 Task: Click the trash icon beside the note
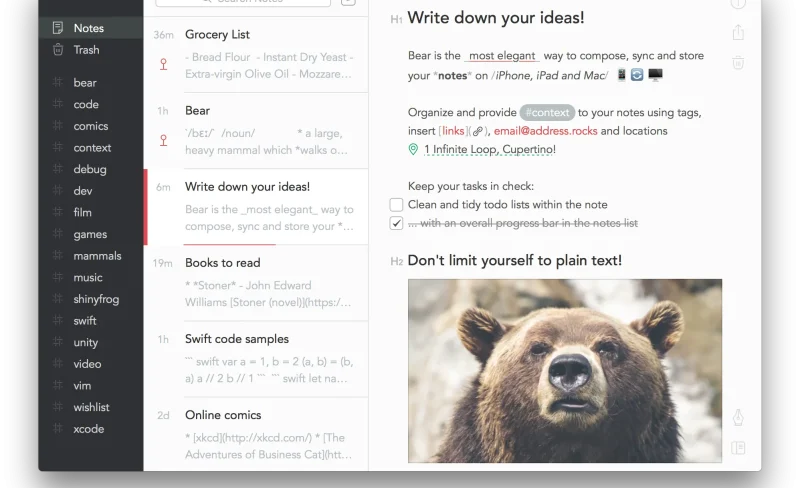(x=738, y=63)
